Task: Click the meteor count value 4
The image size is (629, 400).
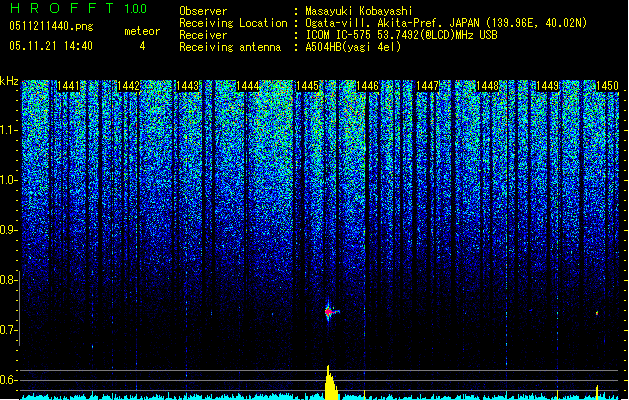Action: (142, 46)
